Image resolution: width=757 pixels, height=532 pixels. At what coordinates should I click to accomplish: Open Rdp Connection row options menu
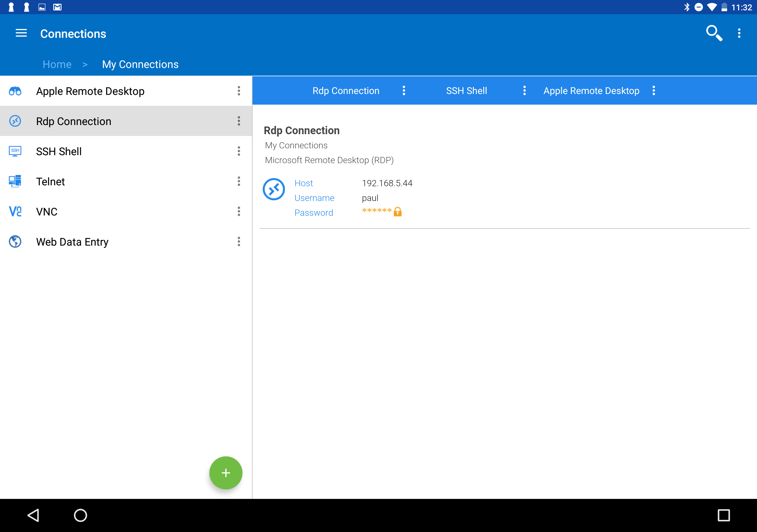239,121
